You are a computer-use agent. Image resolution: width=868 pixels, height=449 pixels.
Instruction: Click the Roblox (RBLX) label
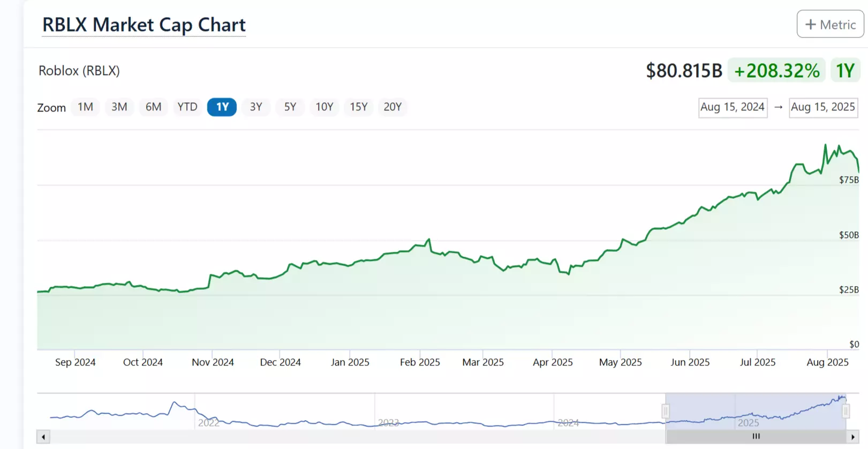pyautogui.click(x=79, y=71)
